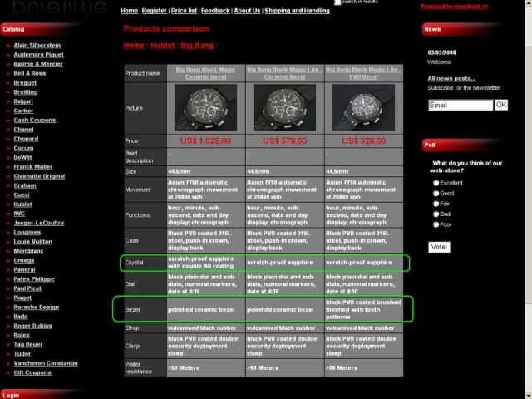Browse Cartier watches
The width and height of the screenshot is (532, 399).
pos(23,111)
